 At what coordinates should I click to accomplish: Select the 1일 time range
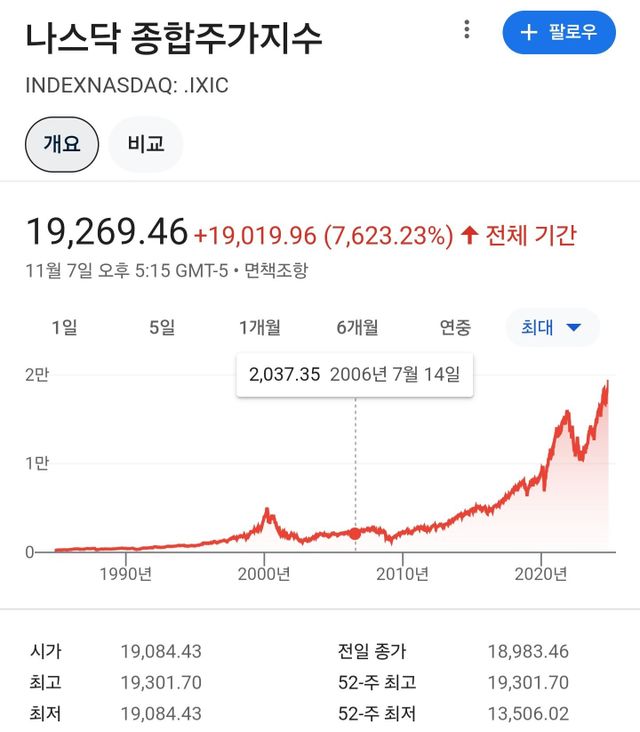(63, 327)
